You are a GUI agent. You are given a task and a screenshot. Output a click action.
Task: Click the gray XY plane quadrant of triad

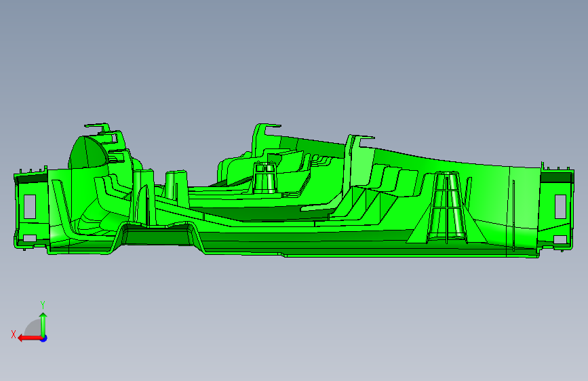[x=33, y=328]
